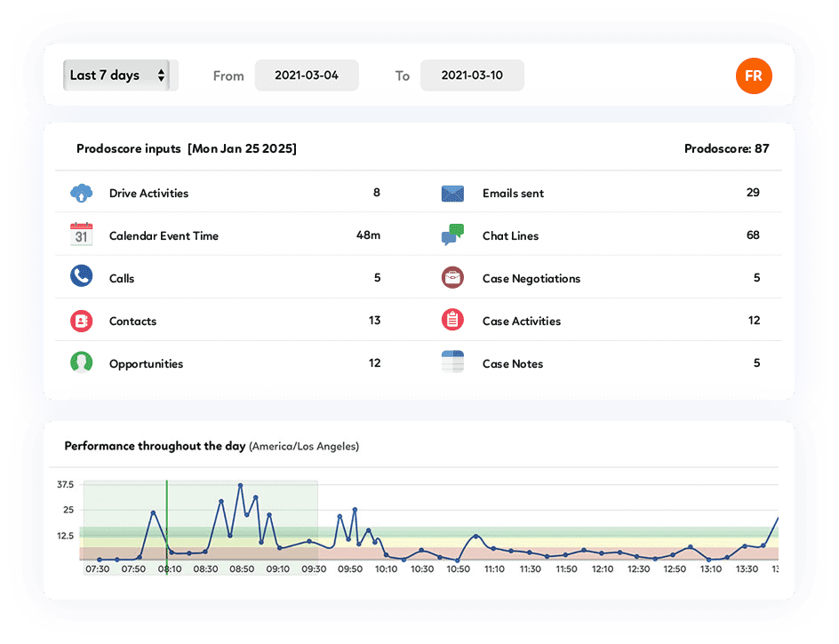839x644 pixels.
Task: Open the Last 7 days dropdown
Action: 119,76
